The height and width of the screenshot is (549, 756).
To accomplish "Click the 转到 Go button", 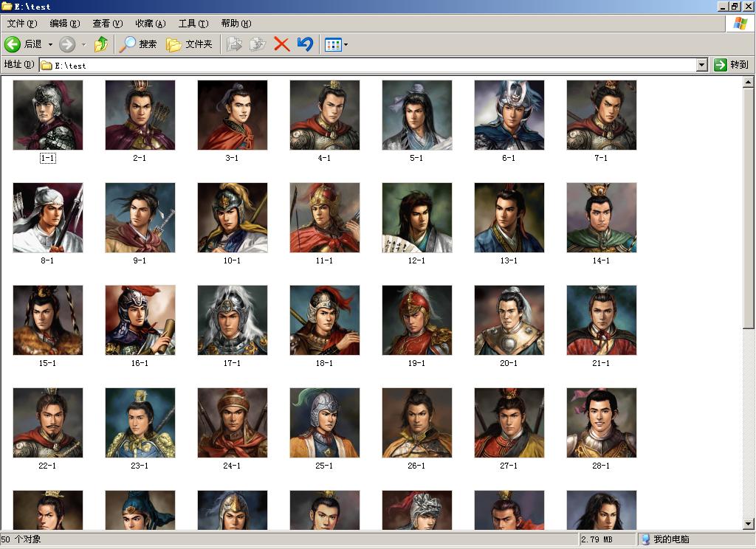I will [732, 65].
